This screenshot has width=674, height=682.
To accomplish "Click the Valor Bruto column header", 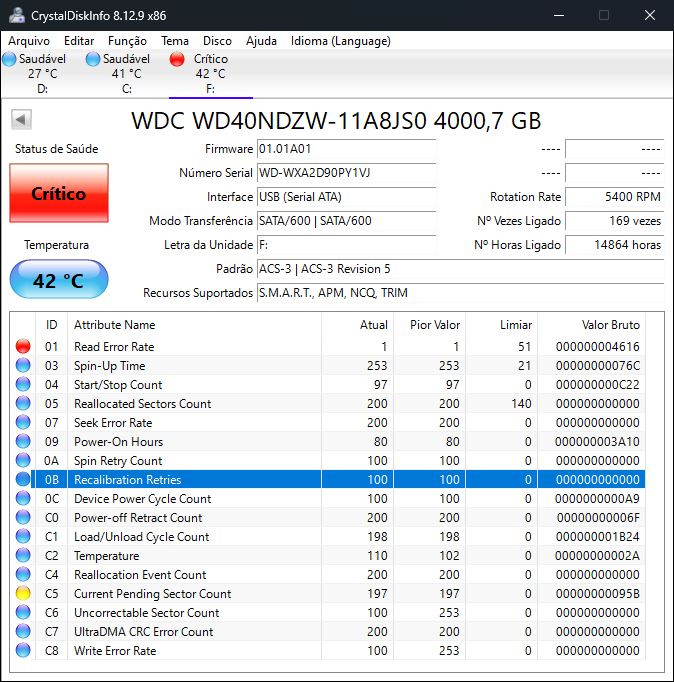I will tap(591, 324).
